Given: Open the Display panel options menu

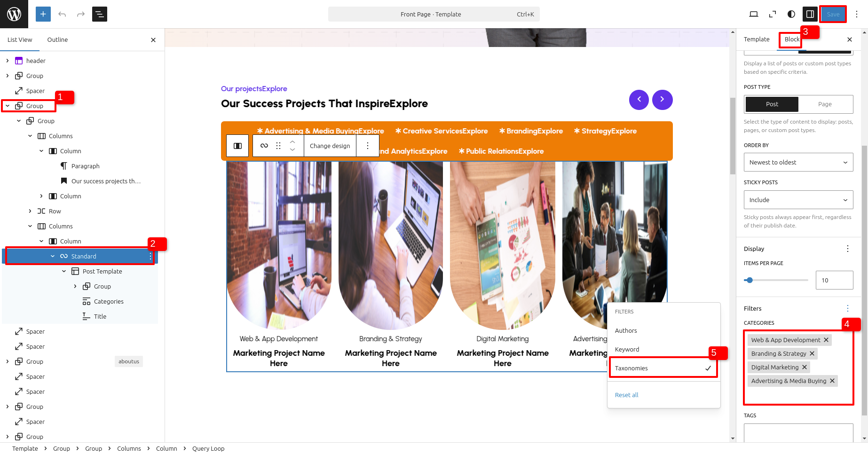Looking at the screenshot, I should click(x=848, y=249).
